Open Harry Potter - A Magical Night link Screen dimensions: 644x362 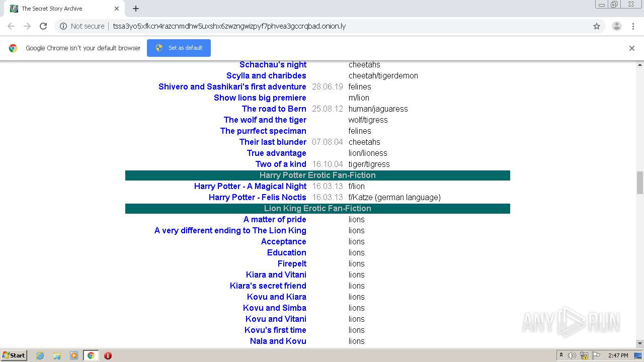pyautogui.click(x=250, y=186)
